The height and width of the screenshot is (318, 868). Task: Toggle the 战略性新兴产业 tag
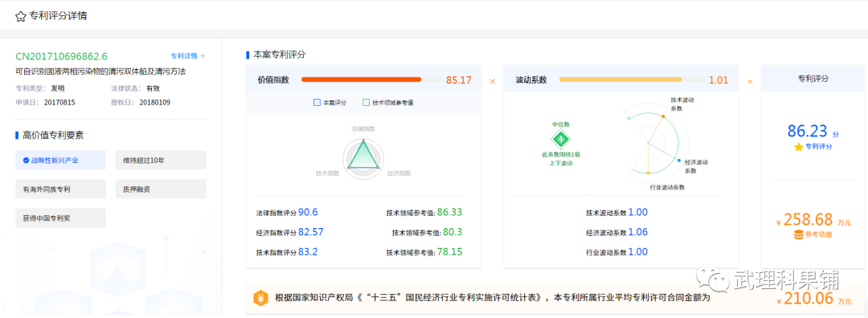click(60, 160)
